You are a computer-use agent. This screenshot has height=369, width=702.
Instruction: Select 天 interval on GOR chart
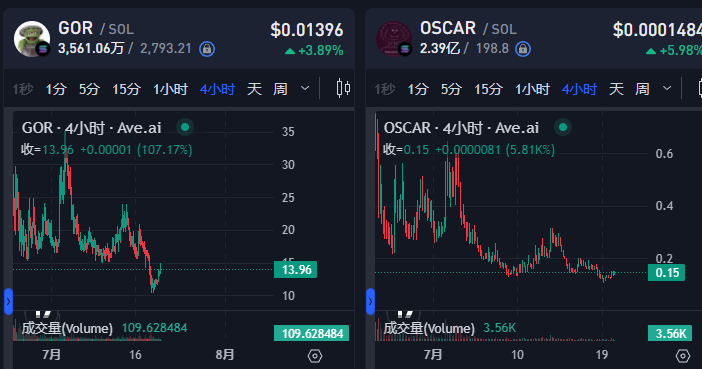tap(254, 89)
